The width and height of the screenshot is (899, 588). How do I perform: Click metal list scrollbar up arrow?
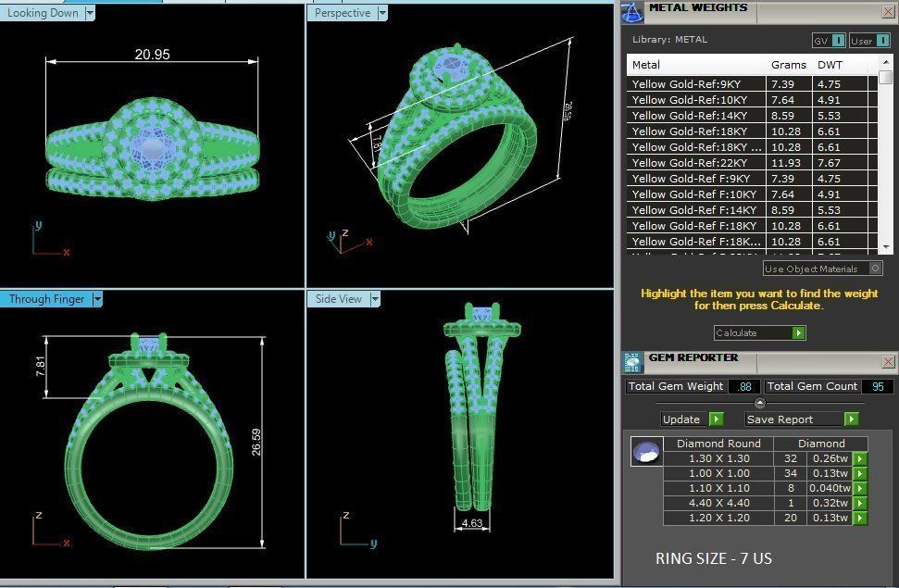point(886,61)
